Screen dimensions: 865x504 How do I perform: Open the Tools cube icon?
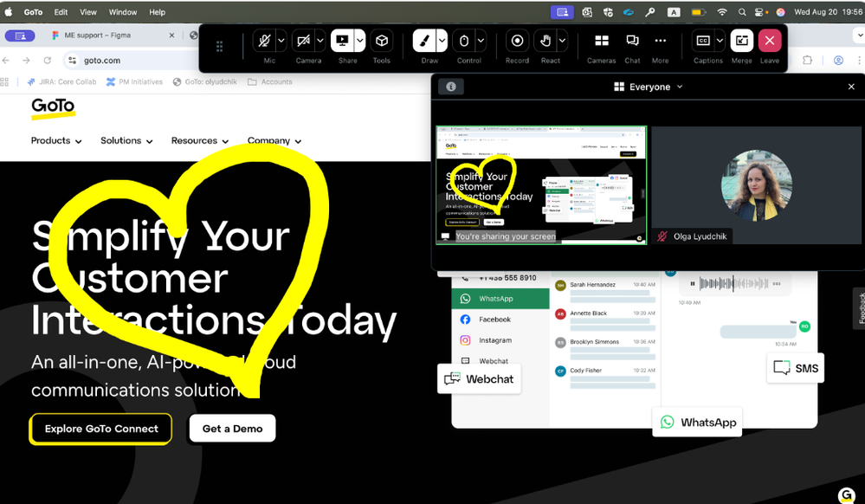tap(382, 41)
